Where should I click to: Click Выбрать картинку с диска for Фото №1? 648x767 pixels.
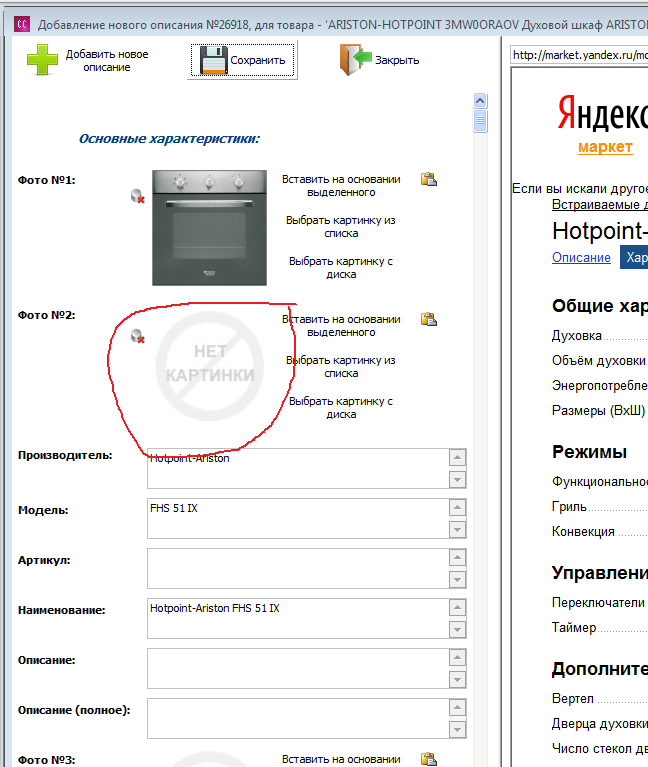[x=341, y=268]
